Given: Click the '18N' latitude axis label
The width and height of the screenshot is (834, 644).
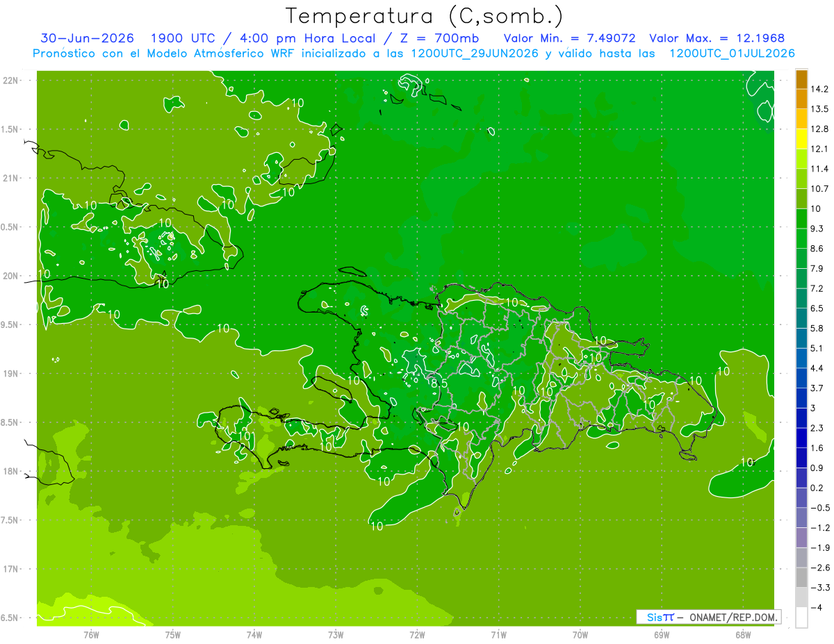Looking at the screenshot, I should [10, 471].
